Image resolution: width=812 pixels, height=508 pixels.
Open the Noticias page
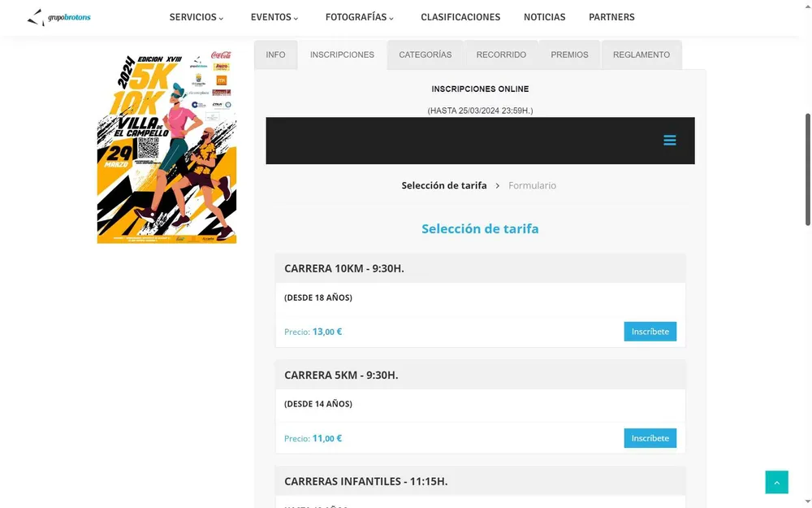544,17
